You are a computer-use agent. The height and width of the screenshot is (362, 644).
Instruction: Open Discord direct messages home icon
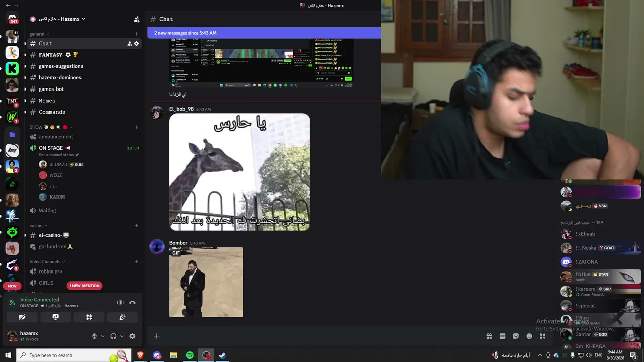[x=12, y=19]
